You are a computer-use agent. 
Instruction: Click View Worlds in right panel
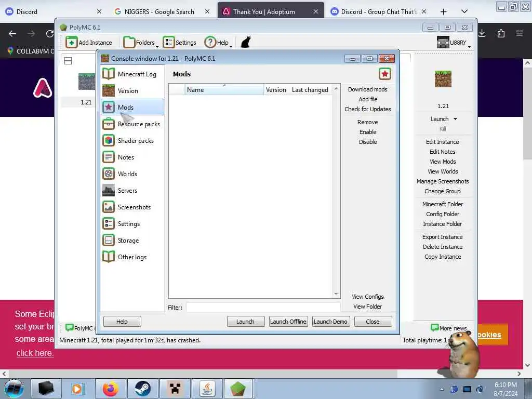[443, 171]
